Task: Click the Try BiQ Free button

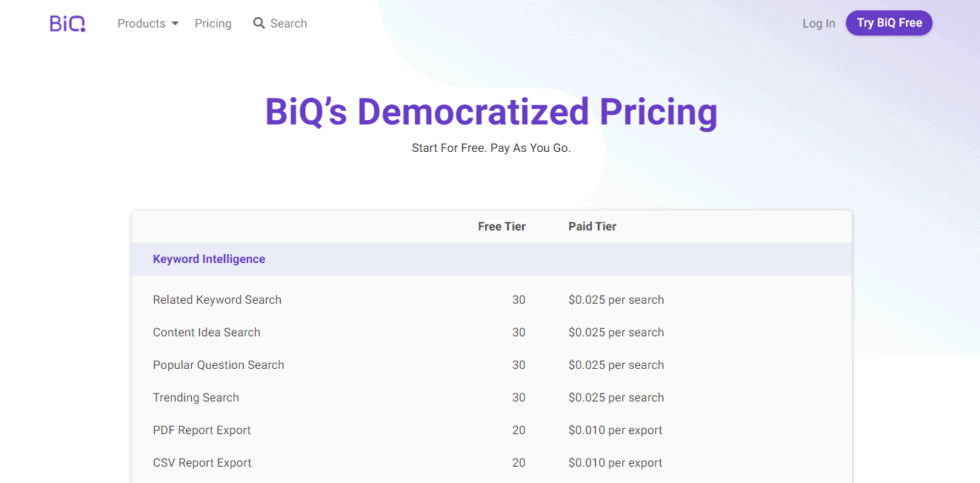Action: tap(889, 23)
